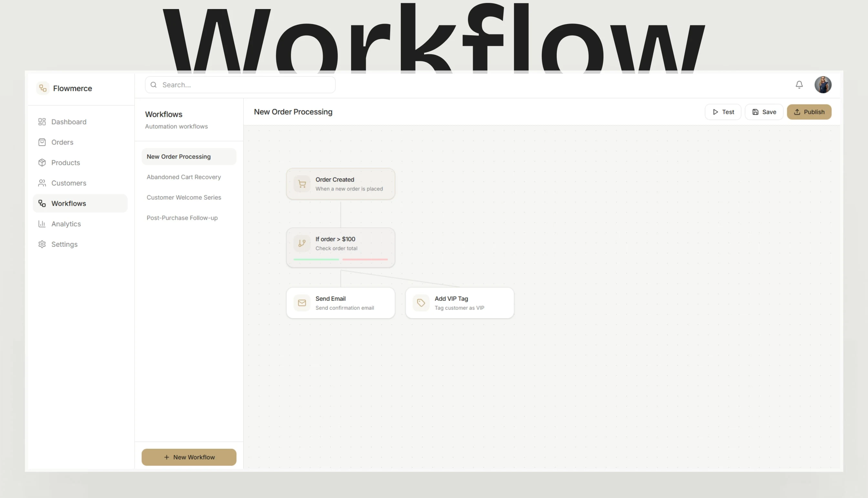
Task: Go to the Analytics page
Action: coord(66,224)
